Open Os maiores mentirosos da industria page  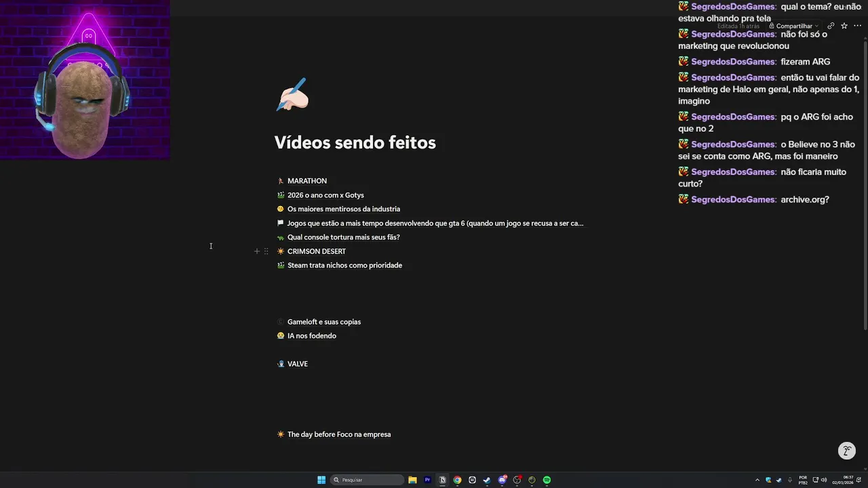tap(344, 209)
